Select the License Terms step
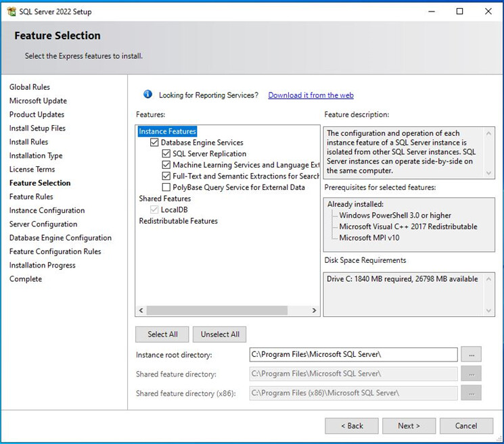 [x=32, y=169]
